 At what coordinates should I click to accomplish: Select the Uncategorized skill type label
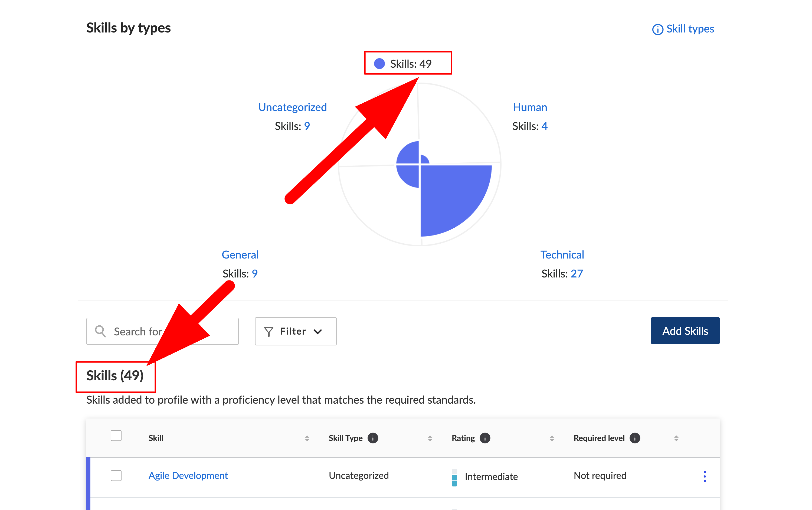click(292, 107)
